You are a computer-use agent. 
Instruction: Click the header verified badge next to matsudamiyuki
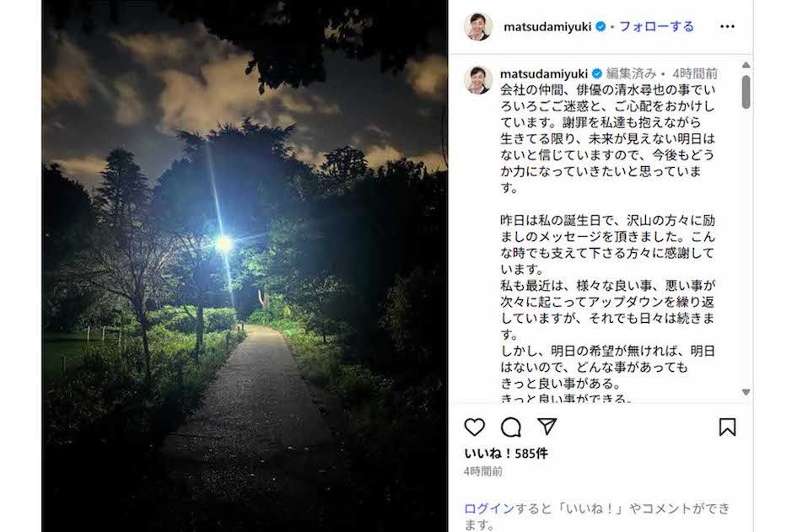[x=600, y=26]
